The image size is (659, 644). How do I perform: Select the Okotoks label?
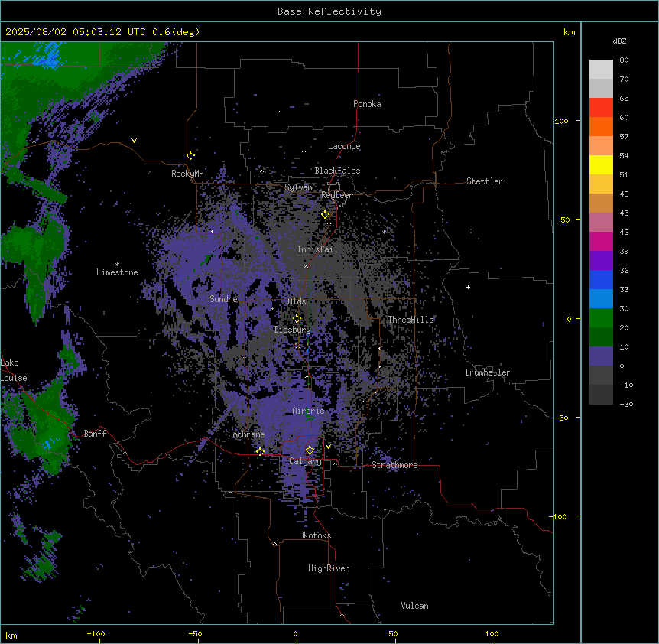(x=315, y=535)
